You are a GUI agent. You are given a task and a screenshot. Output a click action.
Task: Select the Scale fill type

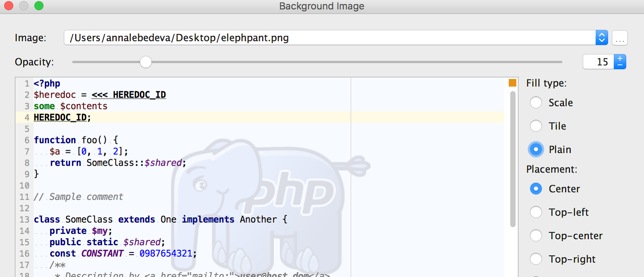[536, 103]
